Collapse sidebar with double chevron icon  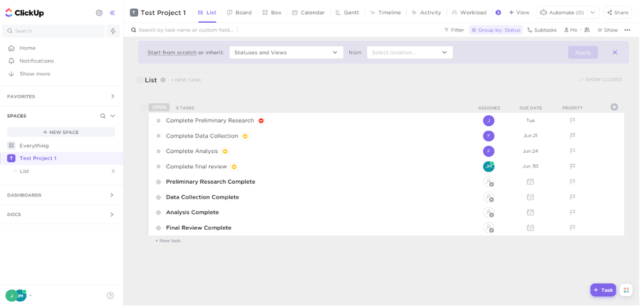[112, 12]
